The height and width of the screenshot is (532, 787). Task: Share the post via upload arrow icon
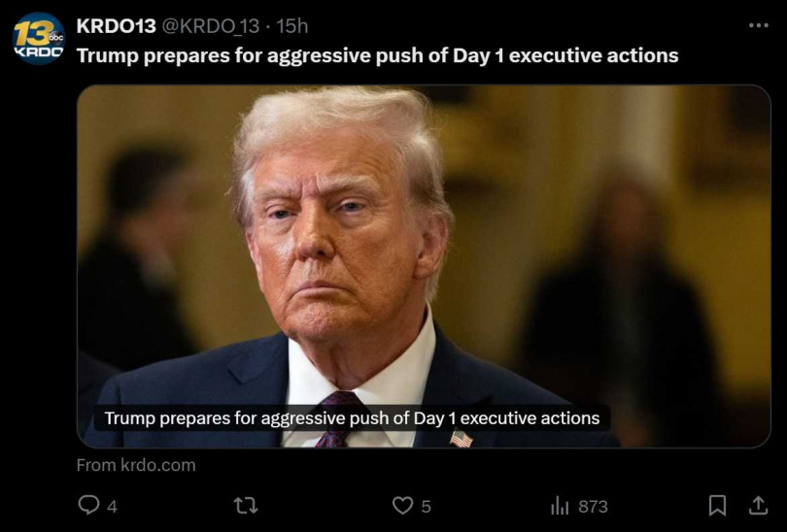click(758, 505)
